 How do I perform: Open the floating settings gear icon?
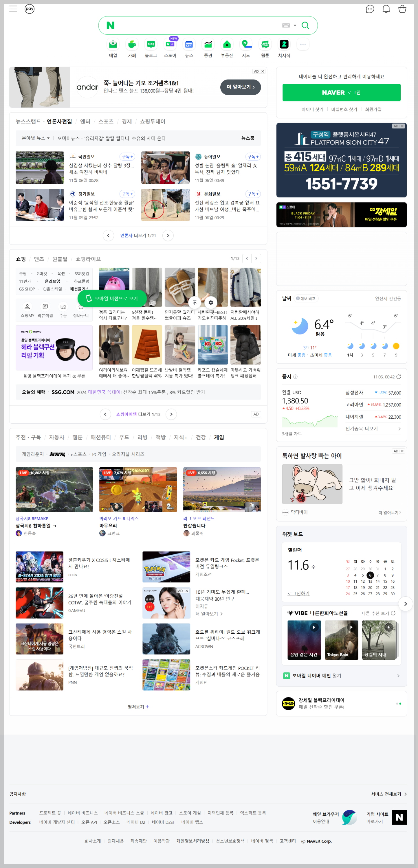[x=211, y=303]
